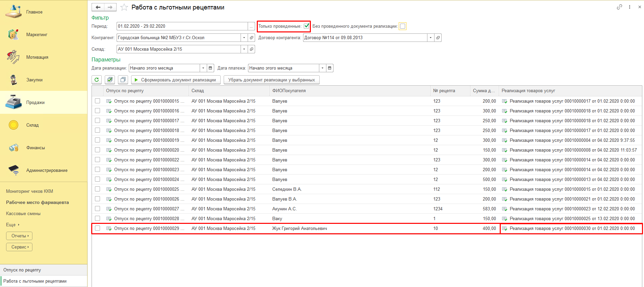Click the select all rows icon
This screenshot has height=287, width=644.
110,80
